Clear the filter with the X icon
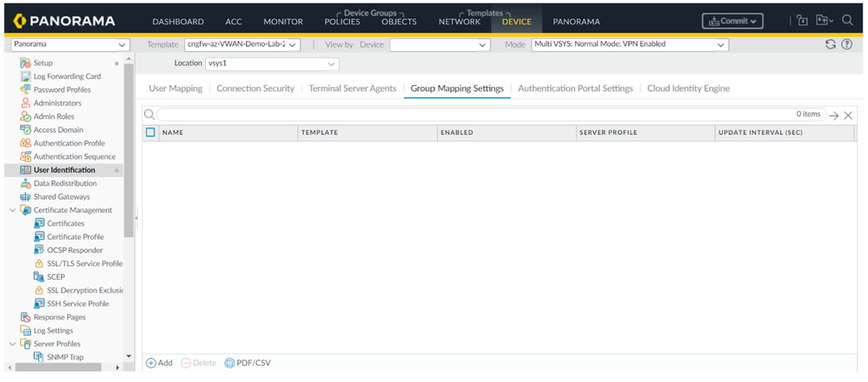Image resolution: width=868 pixels, height=382 pixels. click(848, 115)
